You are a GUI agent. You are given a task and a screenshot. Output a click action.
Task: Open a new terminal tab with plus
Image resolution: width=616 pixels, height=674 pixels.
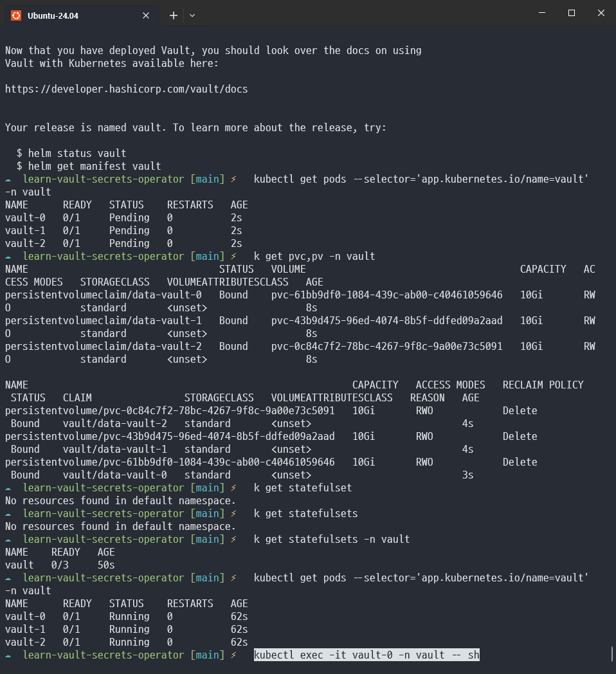coord(173,15)
